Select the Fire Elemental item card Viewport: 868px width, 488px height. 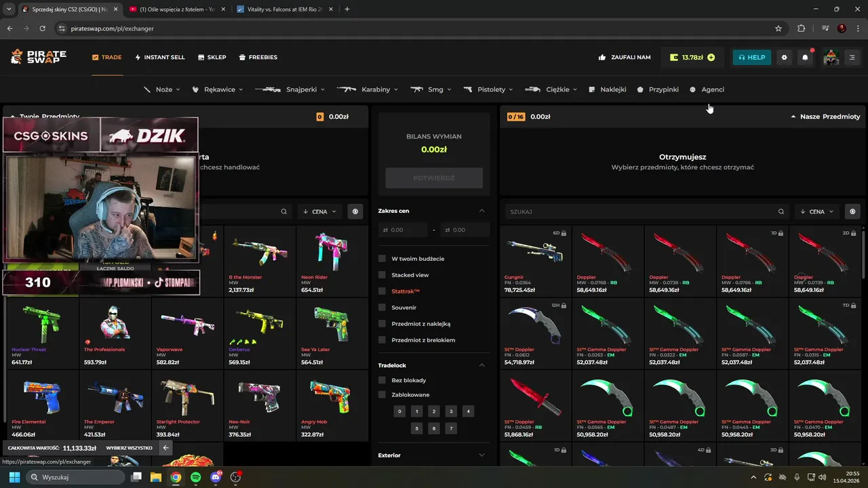42,405
